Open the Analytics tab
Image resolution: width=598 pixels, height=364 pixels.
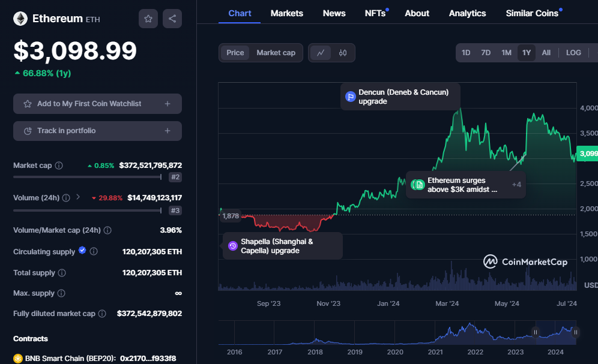pyautogui.click(x=467, y=13)
